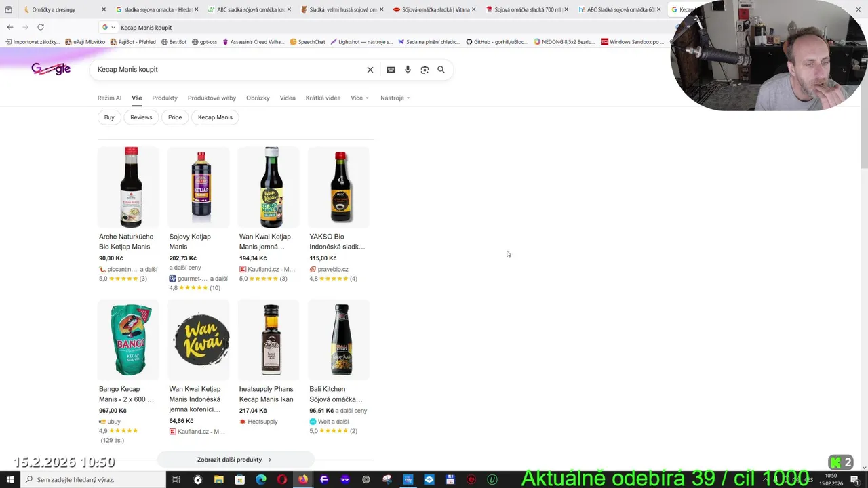
Task: Open uPaji Mluvitko bookmark
Action: (x=85, y=42)
